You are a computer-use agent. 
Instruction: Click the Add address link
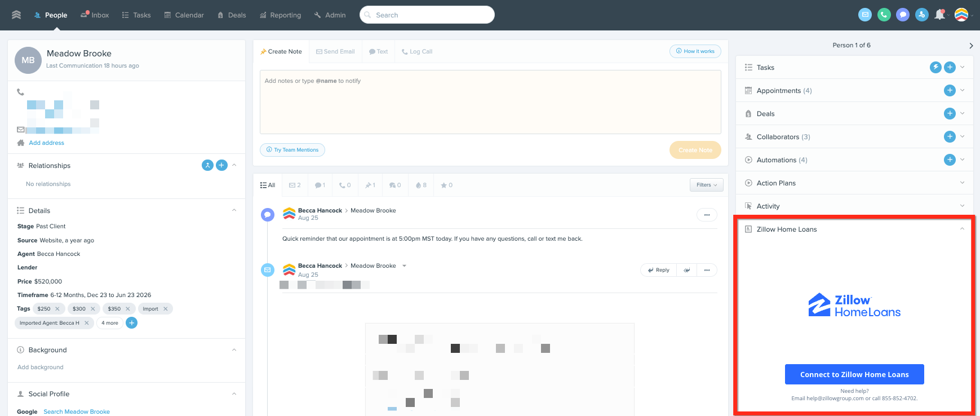click(x=47, y=143)
